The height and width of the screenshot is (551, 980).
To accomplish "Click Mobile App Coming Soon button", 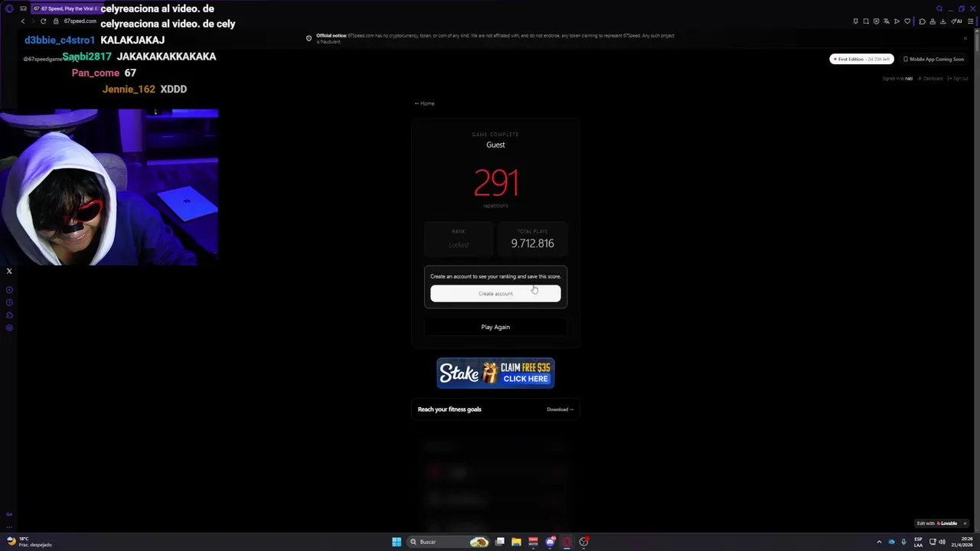I will click(x=933, y=59).
